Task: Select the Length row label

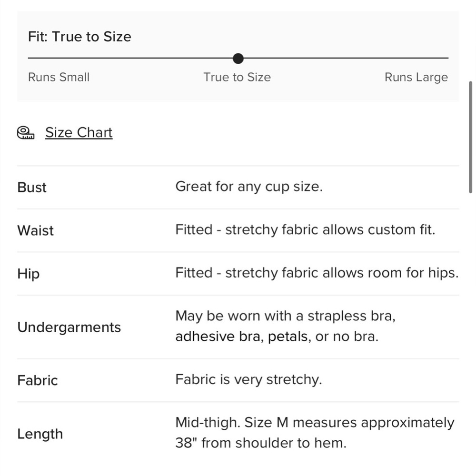Action: pyautogui.click(x=40, y=434)
